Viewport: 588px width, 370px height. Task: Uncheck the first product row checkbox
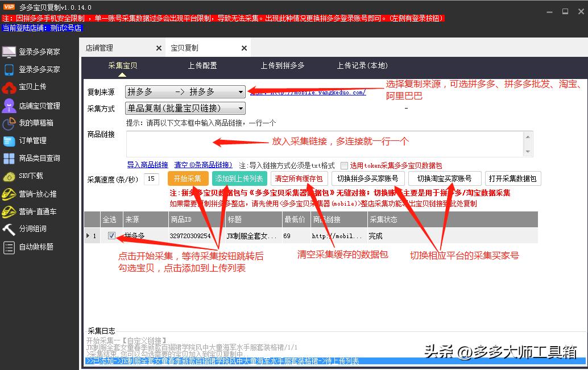click(111, 235)
